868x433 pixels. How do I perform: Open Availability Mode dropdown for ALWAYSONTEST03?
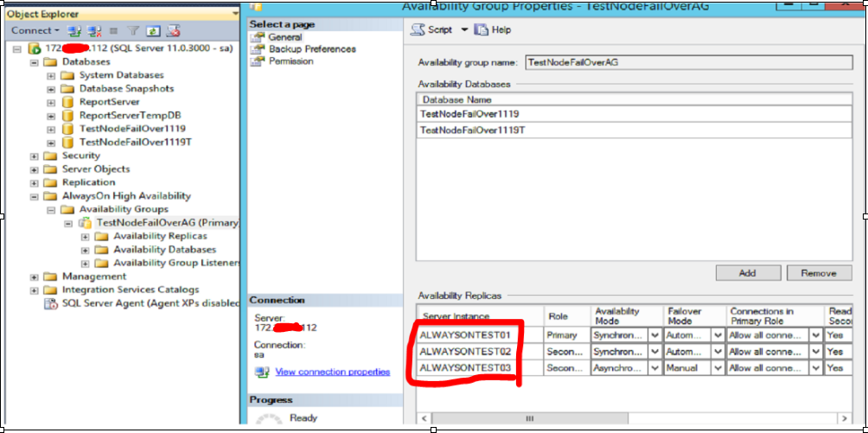point(655,367)
